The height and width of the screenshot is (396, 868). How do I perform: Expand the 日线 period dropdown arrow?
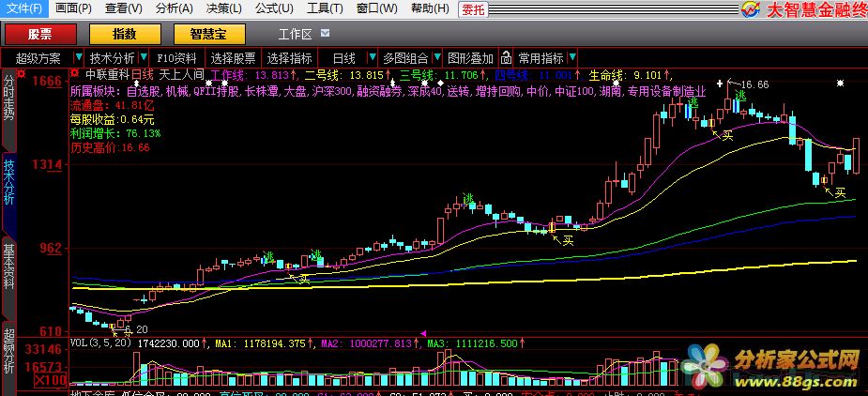(373, 57)
